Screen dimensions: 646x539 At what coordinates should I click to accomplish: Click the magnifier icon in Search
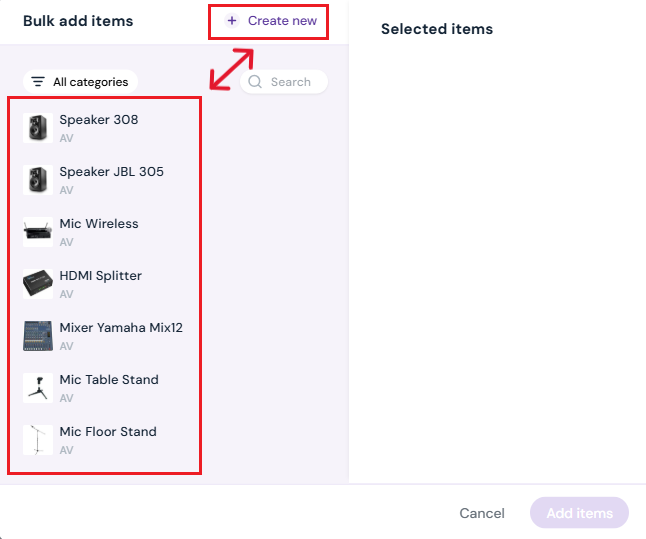pos(255,82)
